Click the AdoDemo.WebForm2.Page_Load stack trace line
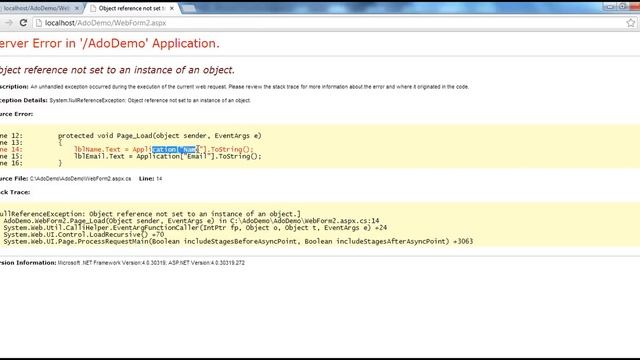The height and width of the screenshot is (360, 640). pos(191,221)
